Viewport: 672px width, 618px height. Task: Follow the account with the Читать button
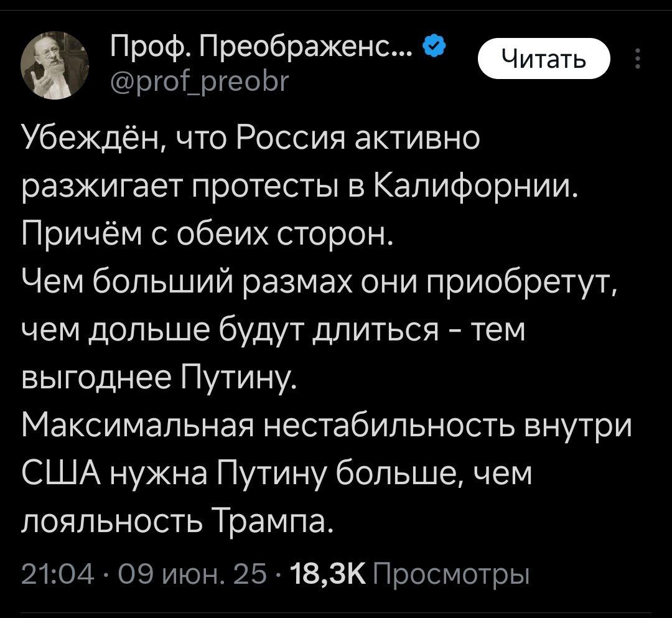tap(544, 59)
